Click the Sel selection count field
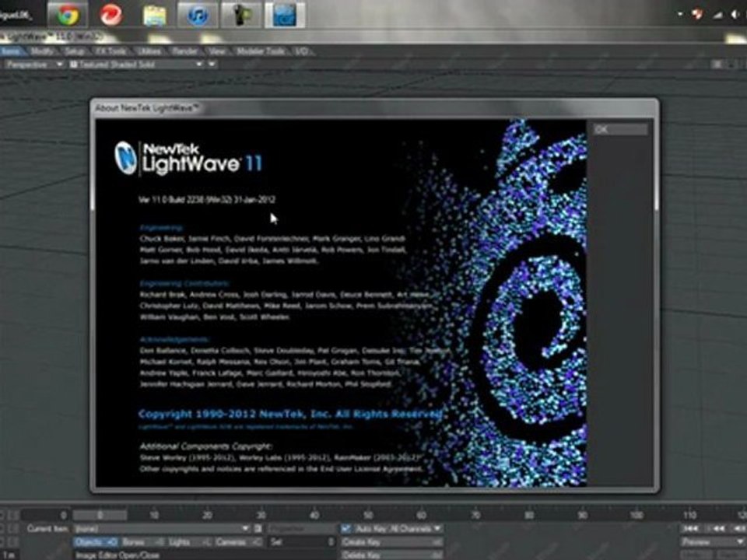747x560 pixels. [x=303, y=542]
